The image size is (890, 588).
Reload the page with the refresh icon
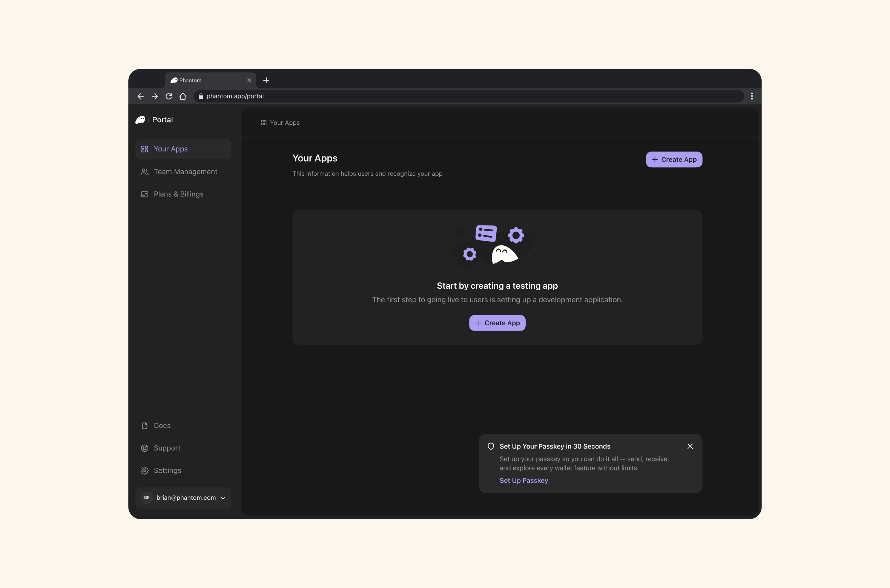(169, 96)
